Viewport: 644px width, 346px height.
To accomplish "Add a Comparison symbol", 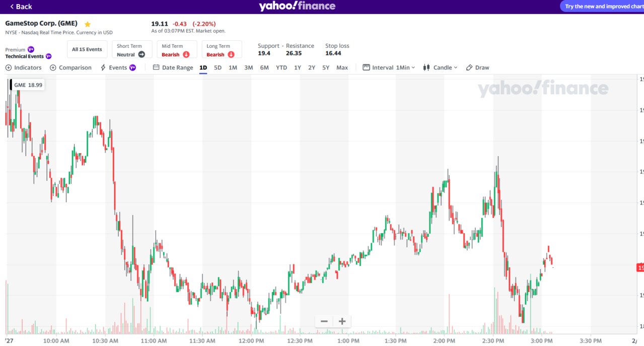I will 70,67.
